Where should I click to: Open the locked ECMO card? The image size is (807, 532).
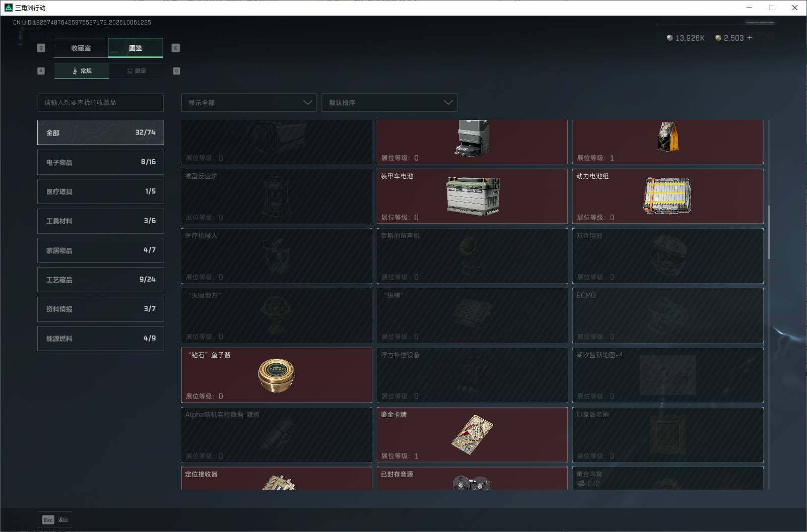click(x=668, y=315)
